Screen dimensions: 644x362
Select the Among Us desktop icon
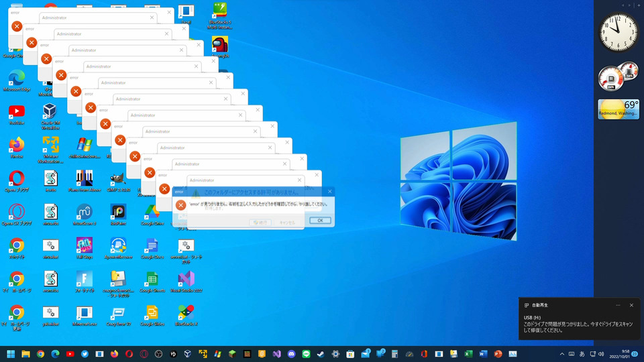(220, 47)
